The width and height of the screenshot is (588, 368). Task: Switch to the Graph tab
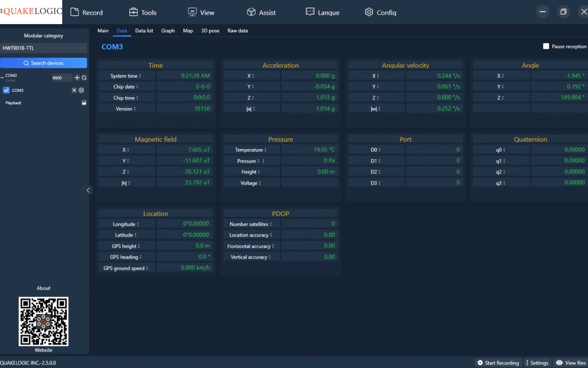[168, 30]
